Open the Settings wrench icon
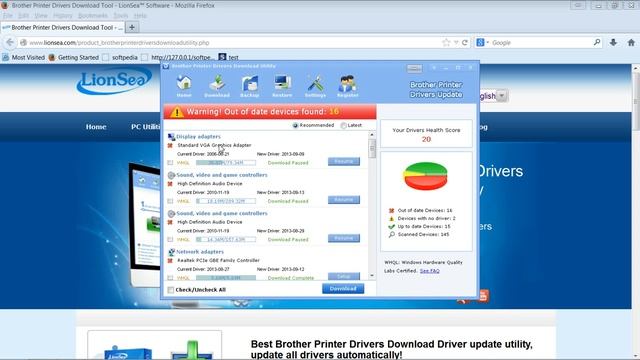 (315, 86)
